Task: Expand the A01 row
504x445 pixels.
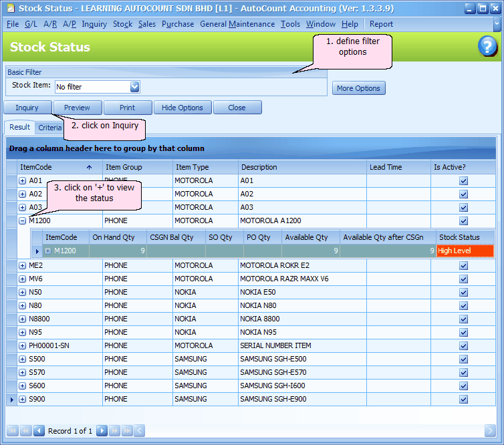Action: [22, 181]
